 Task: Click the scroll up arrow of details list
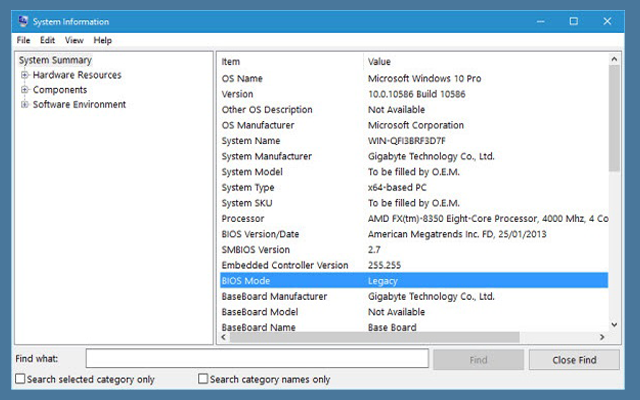614,60
